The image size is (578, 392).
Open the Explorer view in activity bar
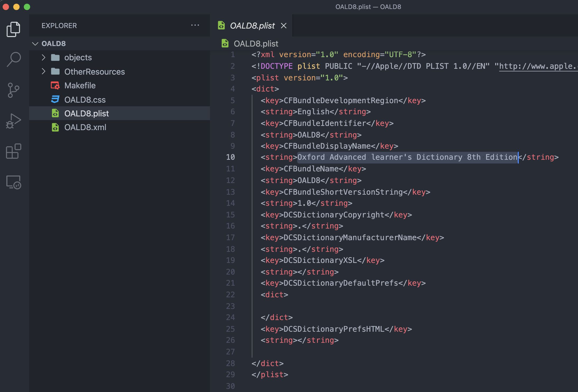tap(13, 29)
